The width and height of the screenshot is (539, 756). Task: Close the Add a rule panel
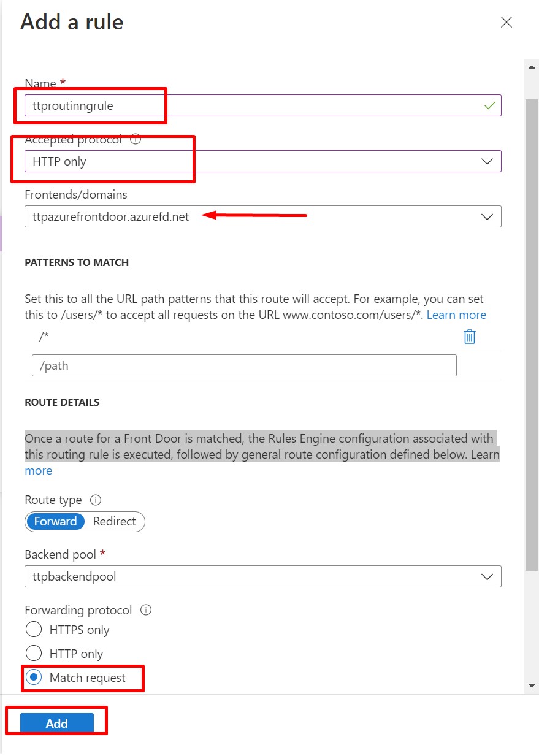506,23
